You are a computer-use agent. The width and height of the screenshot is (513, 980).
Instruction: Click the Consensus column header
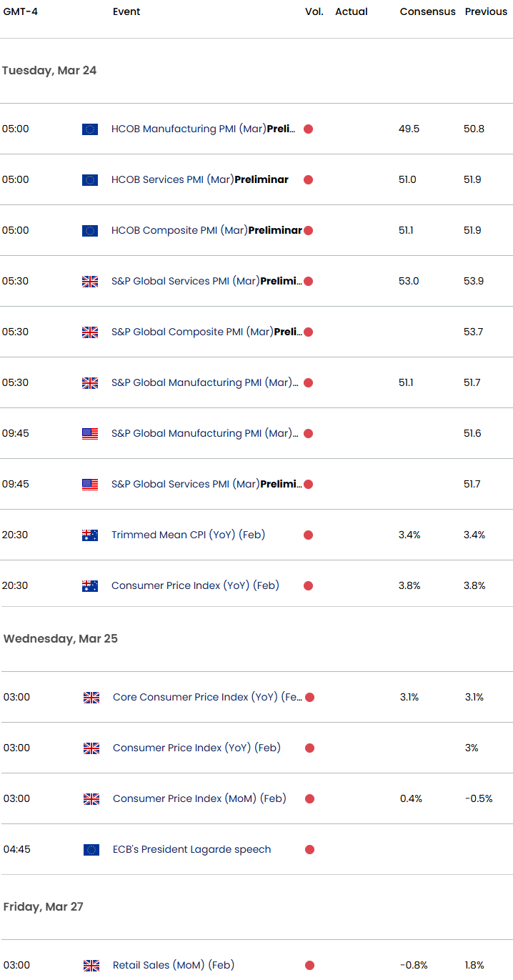coord(428,11)
